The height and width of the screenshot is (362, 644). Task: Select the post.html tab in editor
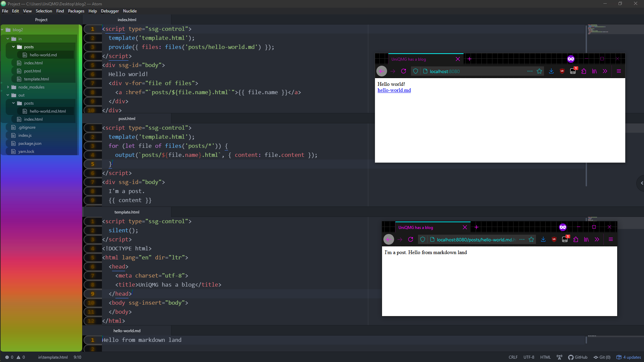[x=127, y=118]
